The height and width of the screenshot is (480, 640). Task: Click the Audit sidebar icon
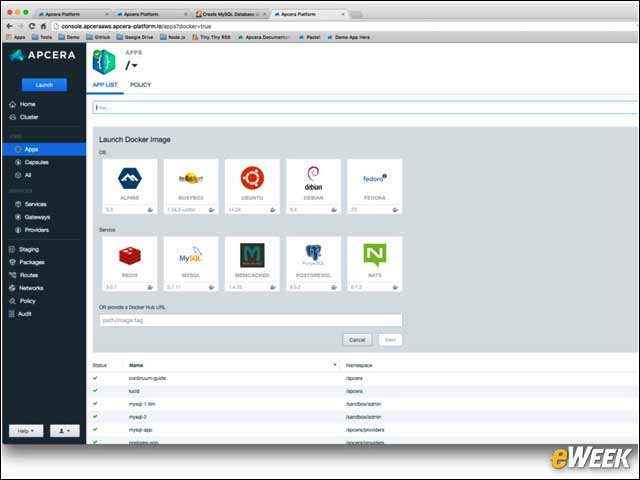12,314
